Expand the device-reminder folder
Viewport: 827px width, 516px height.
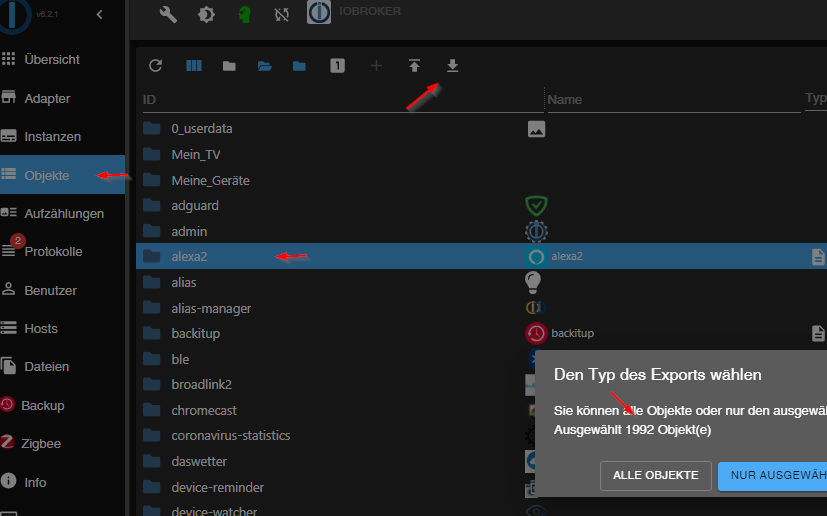152,487
